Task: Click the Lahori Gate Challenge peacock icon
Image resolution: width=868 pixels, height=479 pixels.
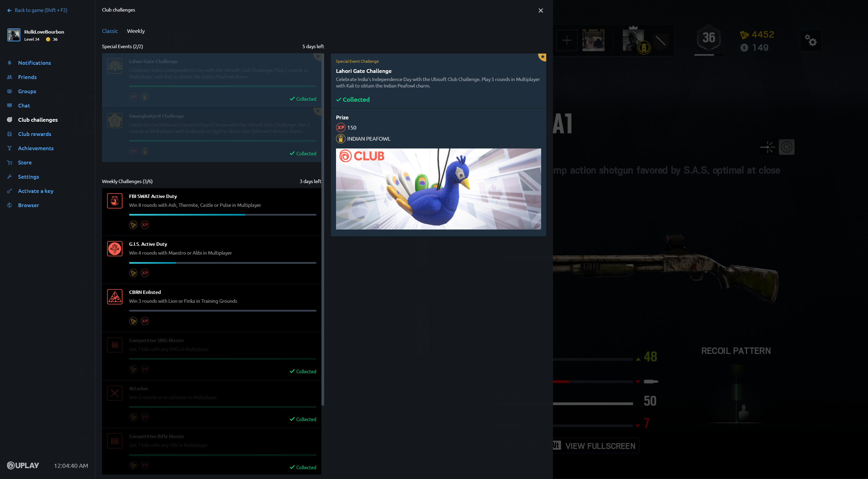Action: pos(115,66)
